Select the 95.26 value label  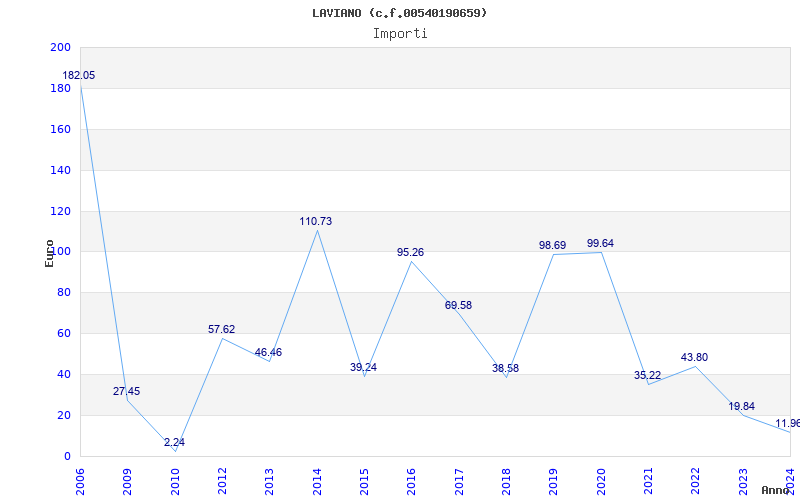tap(411, 252)
